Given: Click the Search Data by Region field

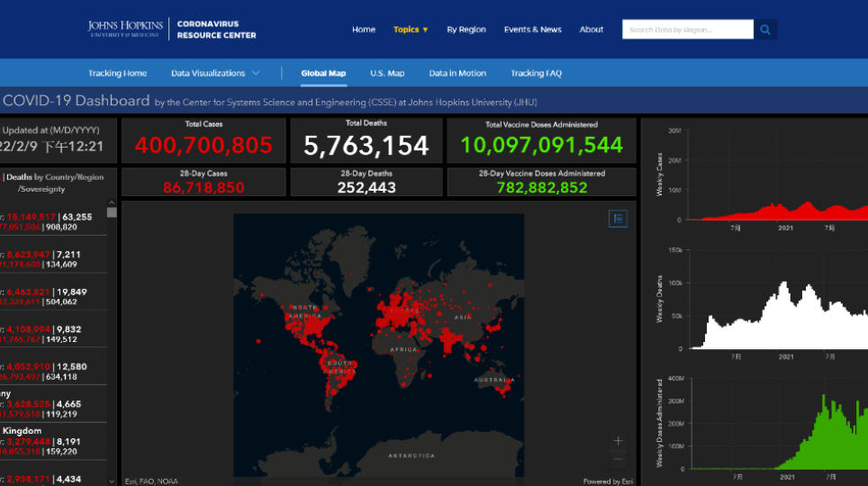Looking at the screenshot, I should (687, 30).
